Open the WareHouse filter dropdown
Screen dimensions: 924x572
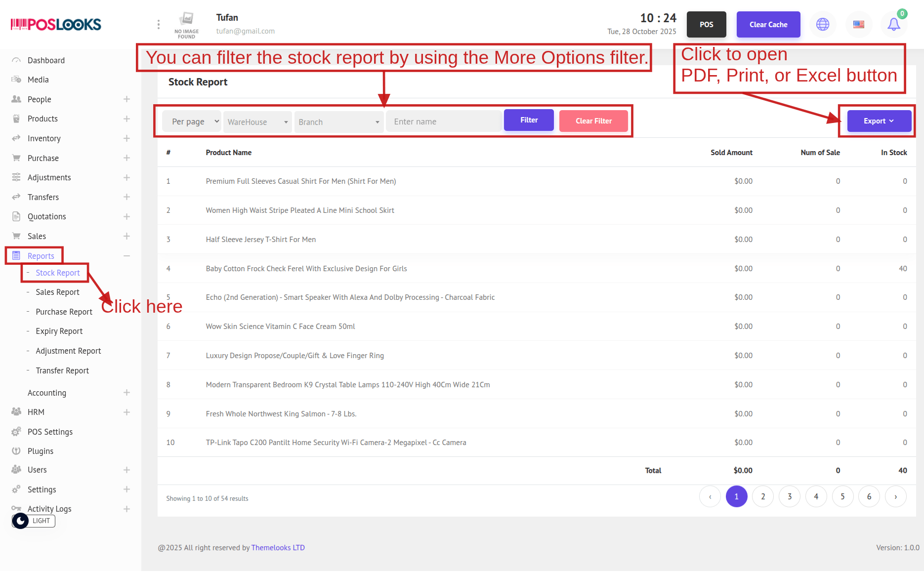pyautogui.click(x=257, y=122)
